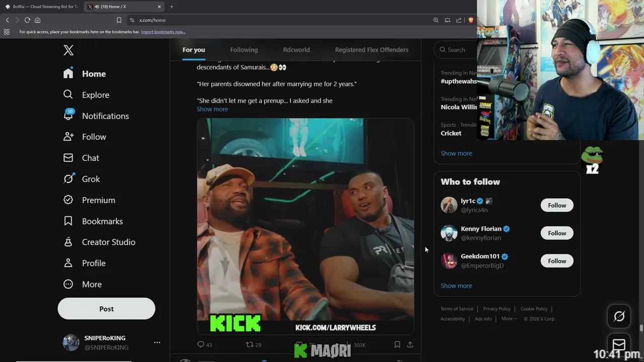The image size is (644, 362).
Task: Open a new browser tab with plus button
Action: point(172,7)
